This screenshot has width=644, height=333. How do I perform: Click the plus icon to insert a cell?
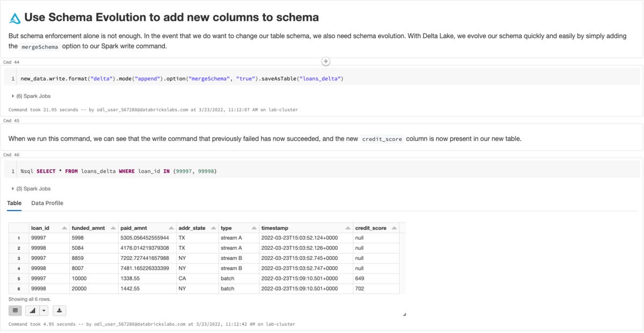[x=325, y=62]
